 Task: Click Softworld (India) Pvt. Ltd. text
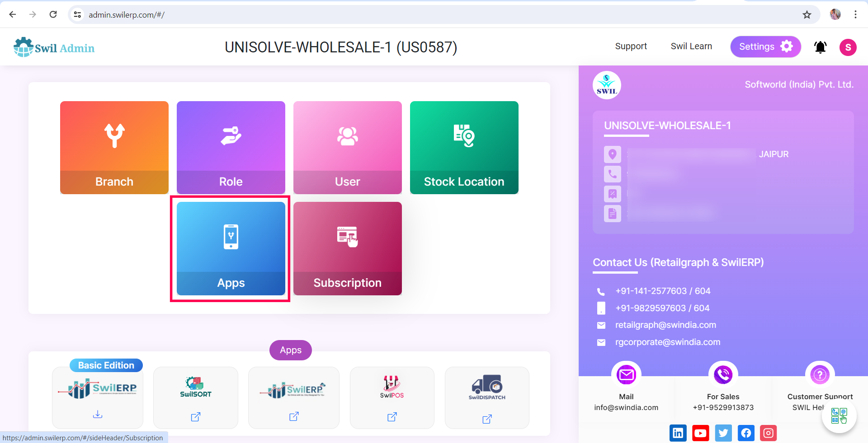(799, 84)
